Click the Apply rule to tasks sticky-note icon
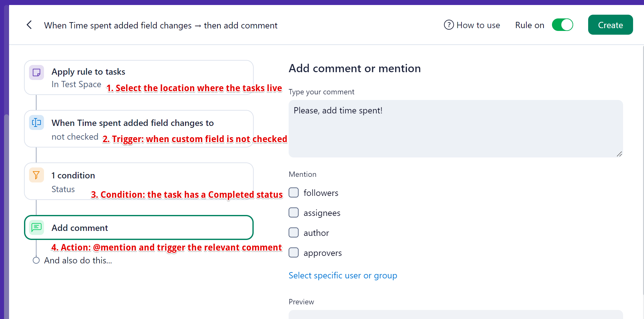The width and height of the screenshot is (644, 319). (x=37, y=72)
